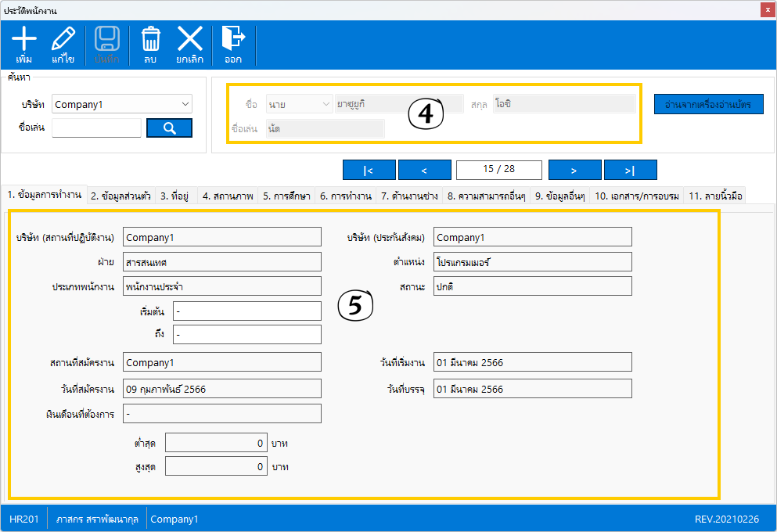The width and height of the screenshot is (777, 532).
Task: Switch to the ลายนิ้วมือ tab
Action: click(x=715, y=196)
